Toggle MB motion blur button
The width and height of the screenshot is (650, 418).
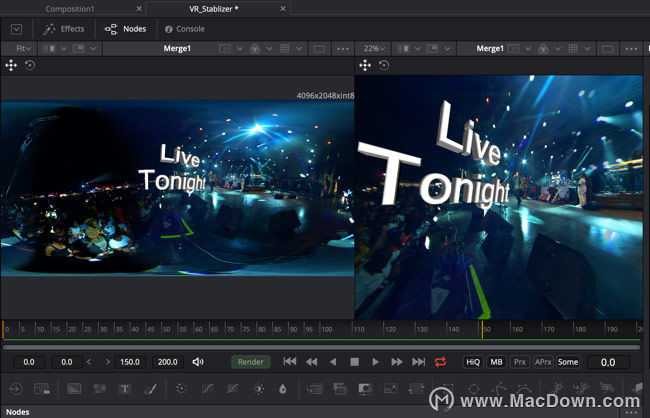point(496,362)
